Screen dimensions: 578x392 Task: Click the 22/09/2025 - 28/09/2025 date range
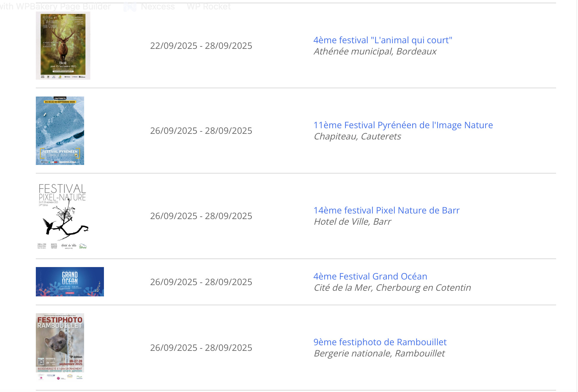click(x=201, y=46)
